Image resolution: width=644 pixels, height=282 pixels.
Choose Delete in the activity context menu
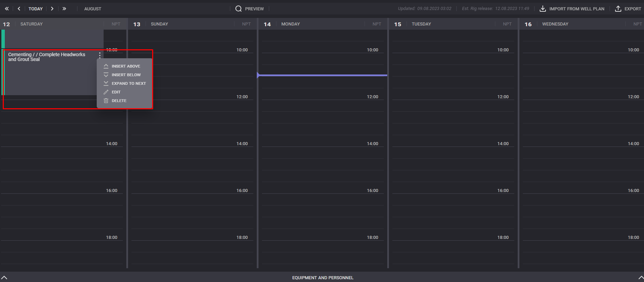pos(119,101)
